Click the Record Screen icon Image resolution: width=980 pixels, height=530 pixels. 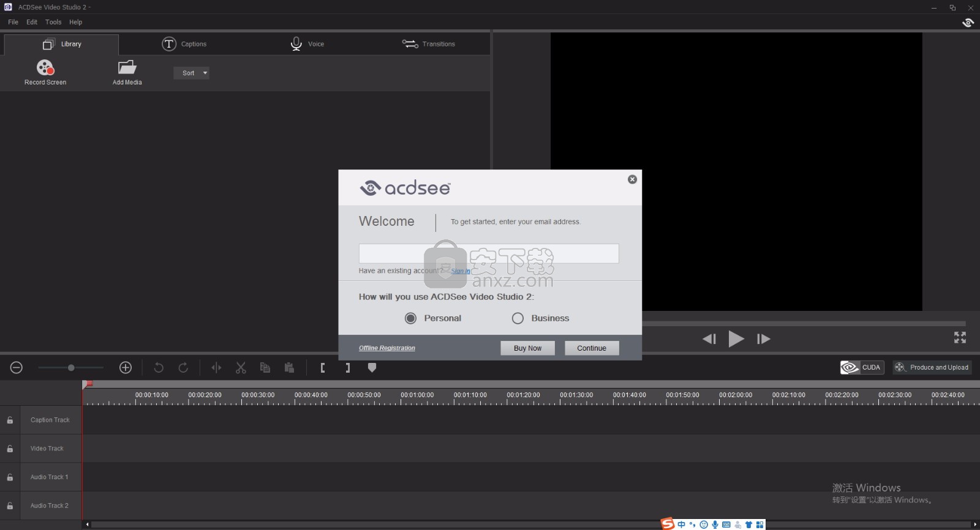coord(45,67)
